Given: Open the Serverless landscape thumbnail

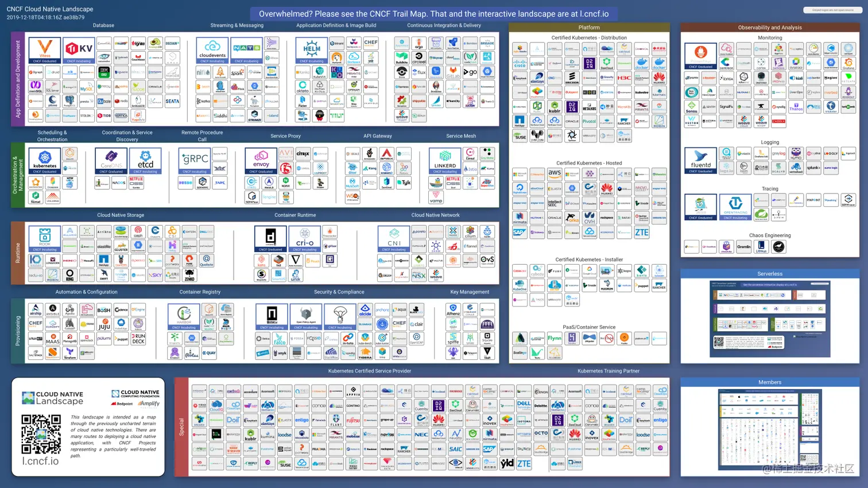Looking at the screenshot, I should [770, 319].
